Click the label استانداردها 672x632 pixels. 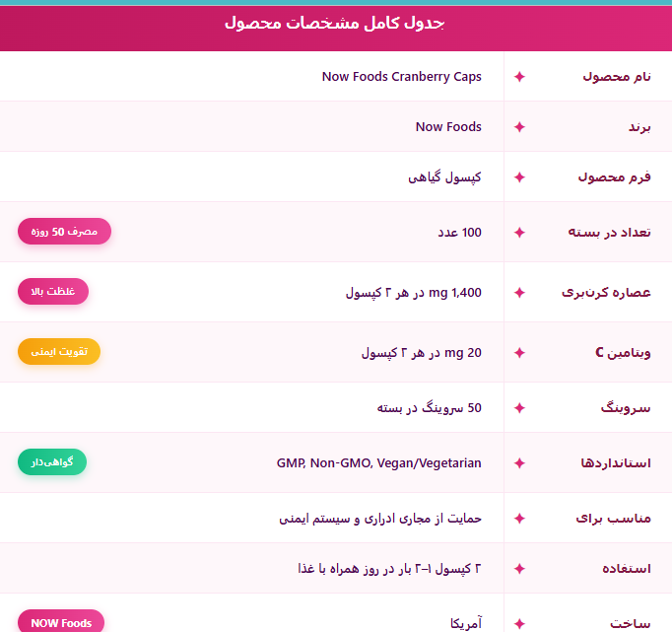pyautogui.click(x=616, y=463)
